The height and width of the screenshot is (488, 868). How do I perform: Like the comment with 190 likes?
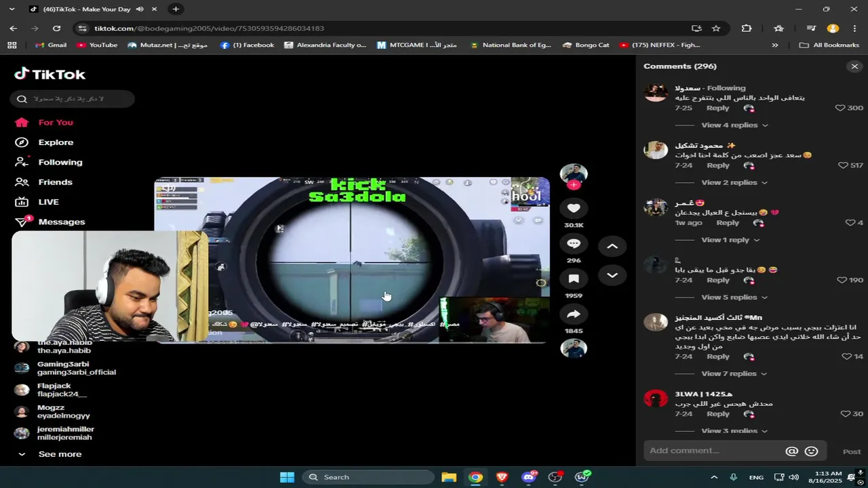coord(842,280)
